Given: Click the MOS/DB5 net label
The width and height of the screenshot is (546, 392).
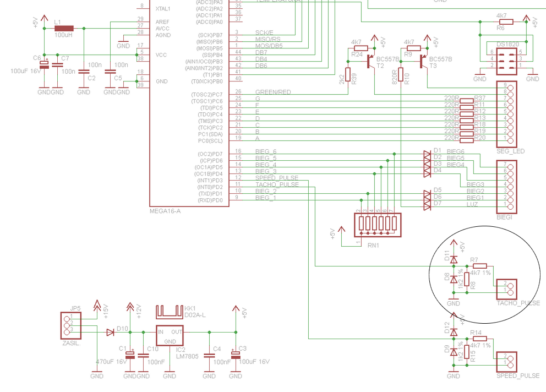Looking at the screenshot, I should pos(269,46).
